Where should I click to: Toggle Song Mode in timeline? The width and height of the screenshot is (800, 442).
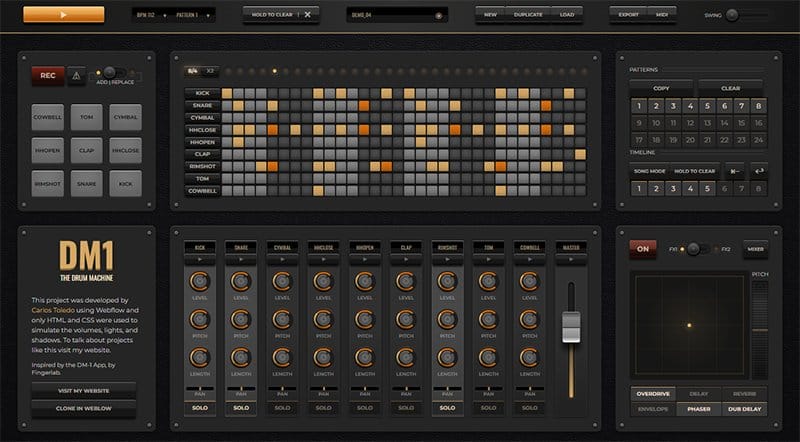(649, 171)
